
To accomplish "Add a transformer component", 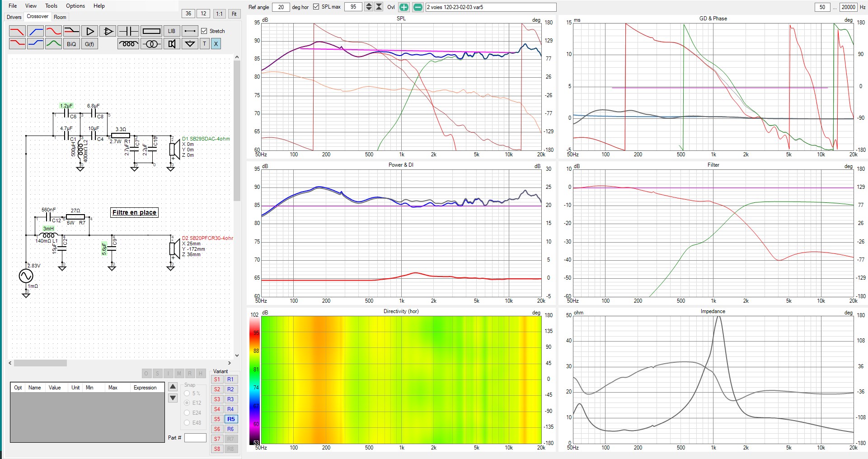I will (151, 44).
